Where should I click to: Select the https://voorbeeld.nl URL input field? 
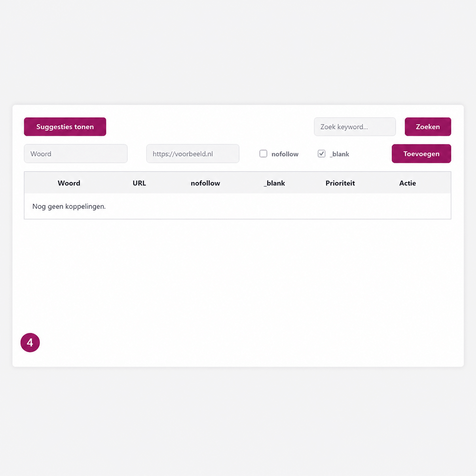pos(192,154)
